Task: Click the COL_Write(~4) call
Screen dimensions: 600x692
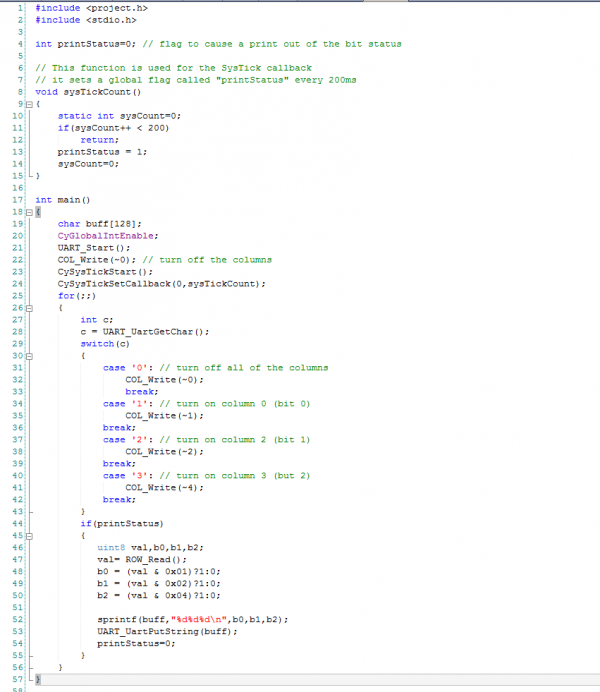Action: coord(164,488)
